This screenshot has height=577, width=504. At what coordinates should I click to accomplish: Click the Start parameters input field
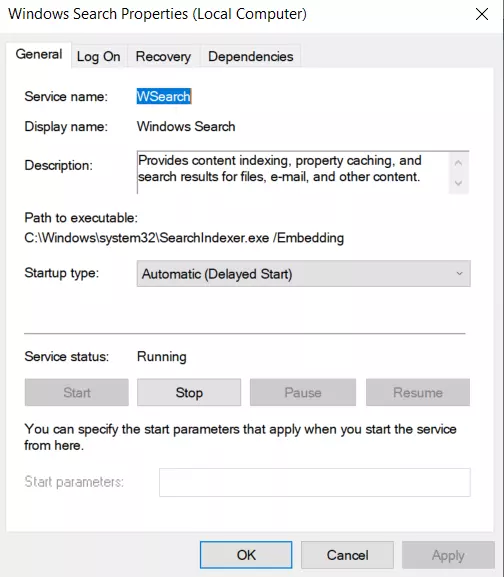315,482
